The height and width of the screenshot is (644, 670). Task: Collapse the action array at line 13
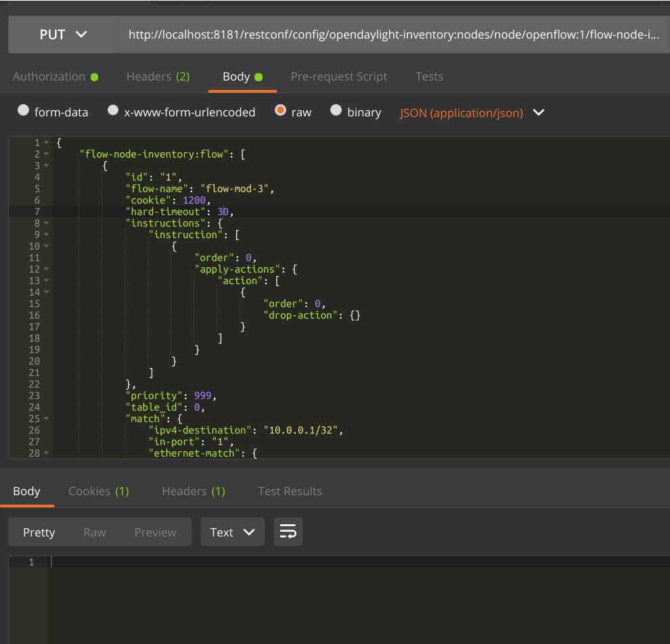[46, 281]
